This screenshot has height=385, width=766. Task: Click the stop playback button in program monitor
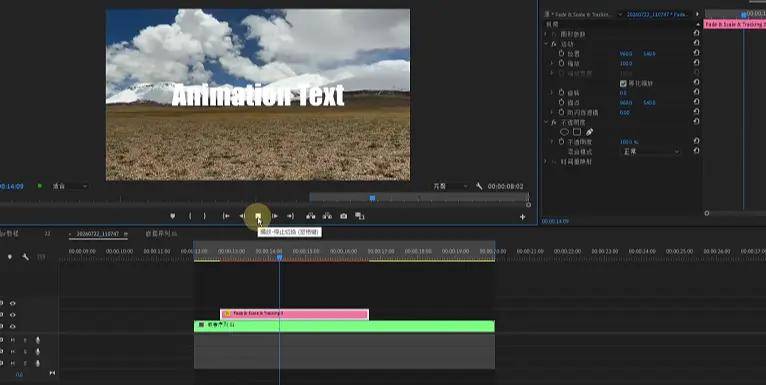coord(258,216)
